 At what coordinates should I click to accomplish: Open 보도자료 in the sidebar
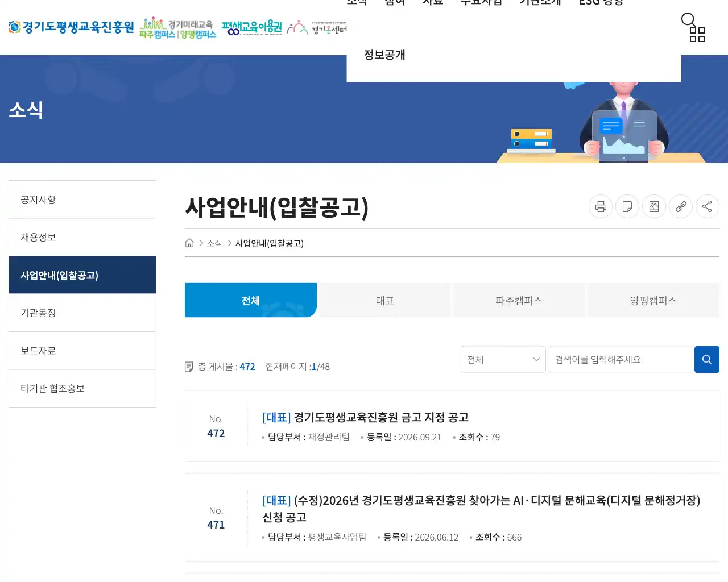(x=82, y=351)
